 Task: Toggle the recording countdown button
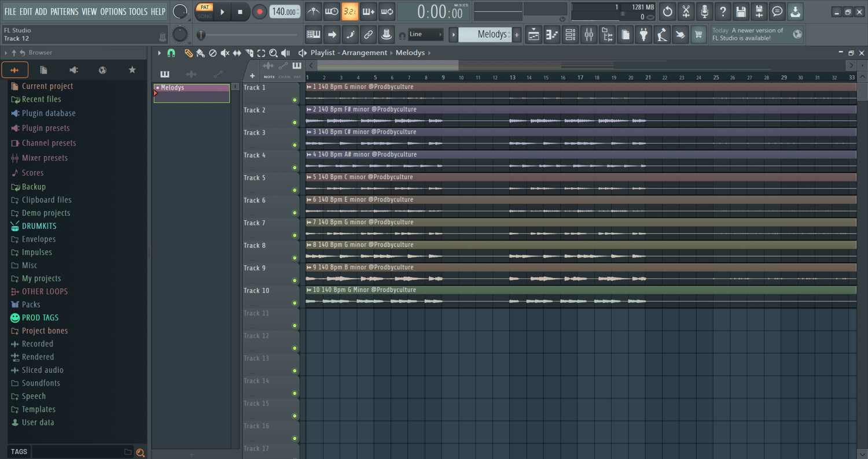(350, 11)
